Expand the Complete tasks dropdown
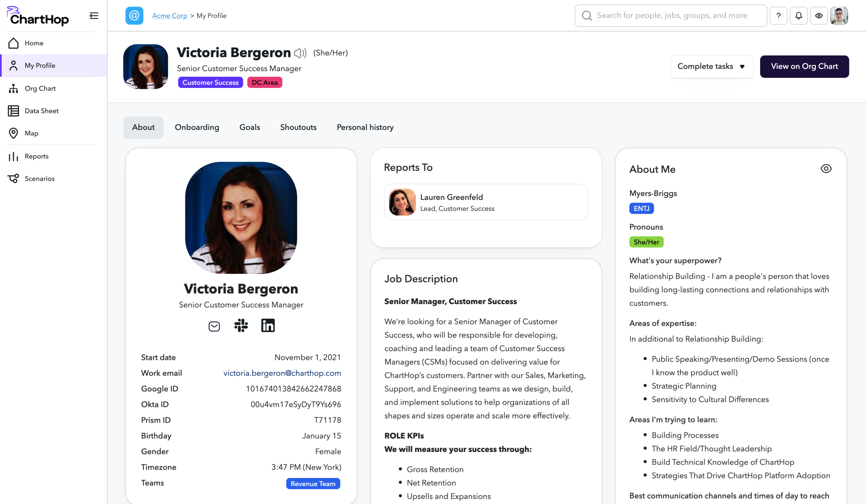Viewport: 866px width, 504px height. click(x=711, y=66)
